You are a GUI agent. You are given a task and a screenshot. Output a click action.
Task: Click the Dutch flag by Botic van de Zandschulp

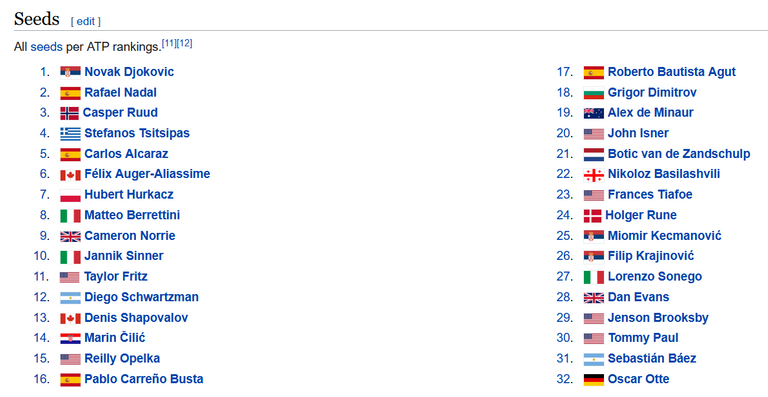pyautogui.click(x=594, y=154)
